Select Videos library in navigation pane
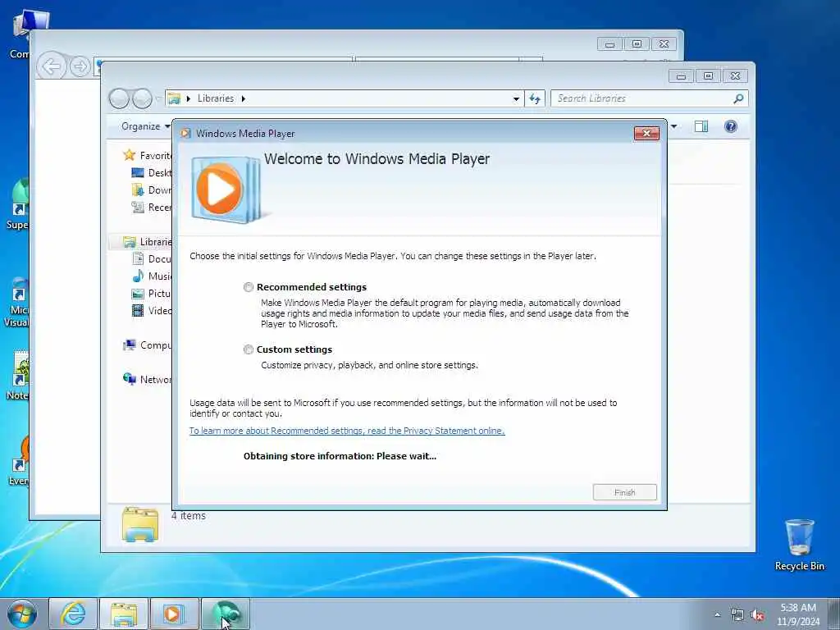Screen dimensions: 840x630 (152, 311)
